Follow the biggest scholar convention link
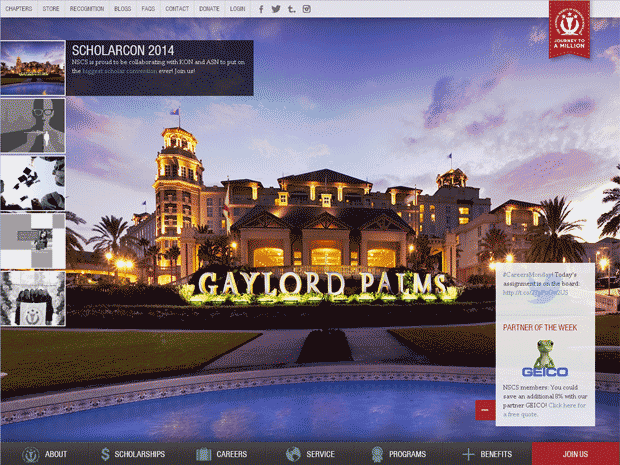The height and width of the screenshot is (465, 620). (x=120, y=71)
